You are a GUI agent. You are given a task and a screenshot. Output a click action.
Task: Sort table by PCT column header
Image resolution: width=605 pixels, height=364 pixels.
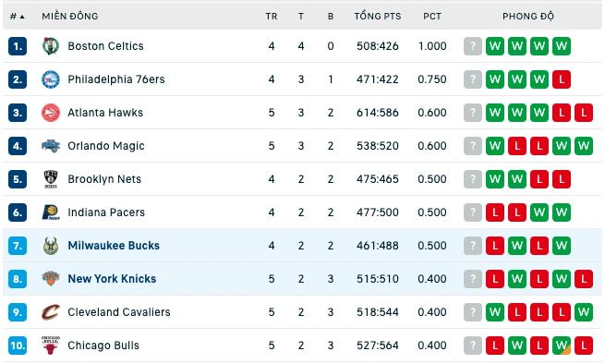[432, 17]
